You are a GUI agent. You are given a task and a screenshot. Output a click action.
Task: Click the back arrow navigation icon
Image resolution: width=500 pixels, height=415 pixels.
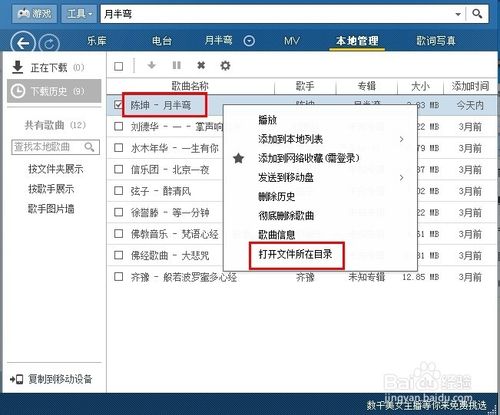click(x=23, y=43)
